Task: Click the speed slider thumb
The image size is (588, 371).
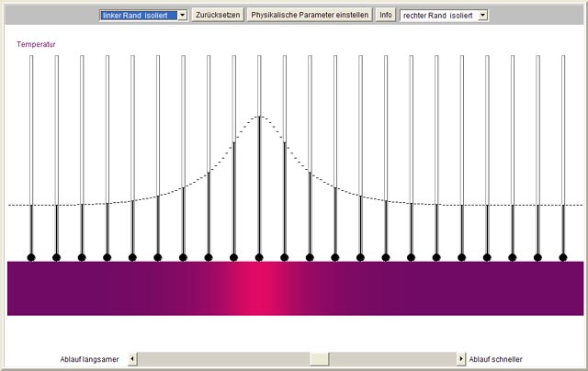Action: coord(320,359)
